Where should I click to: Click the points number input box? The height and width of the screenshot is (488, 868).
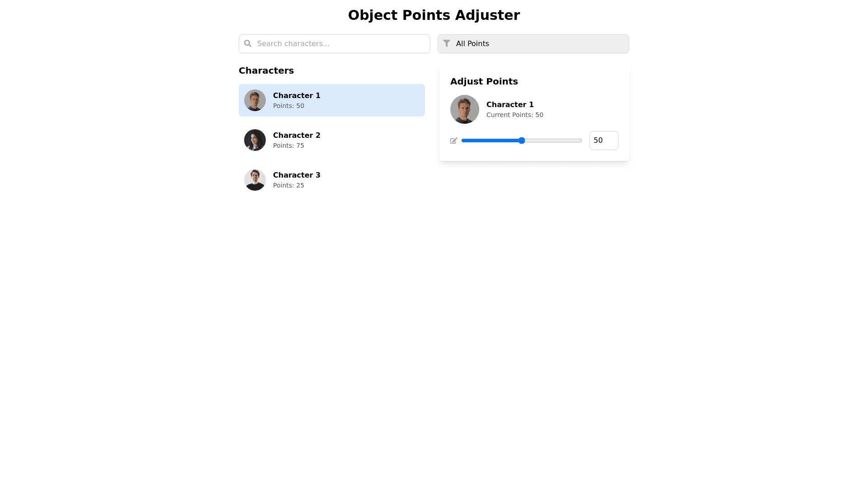(x=604, y=141)
